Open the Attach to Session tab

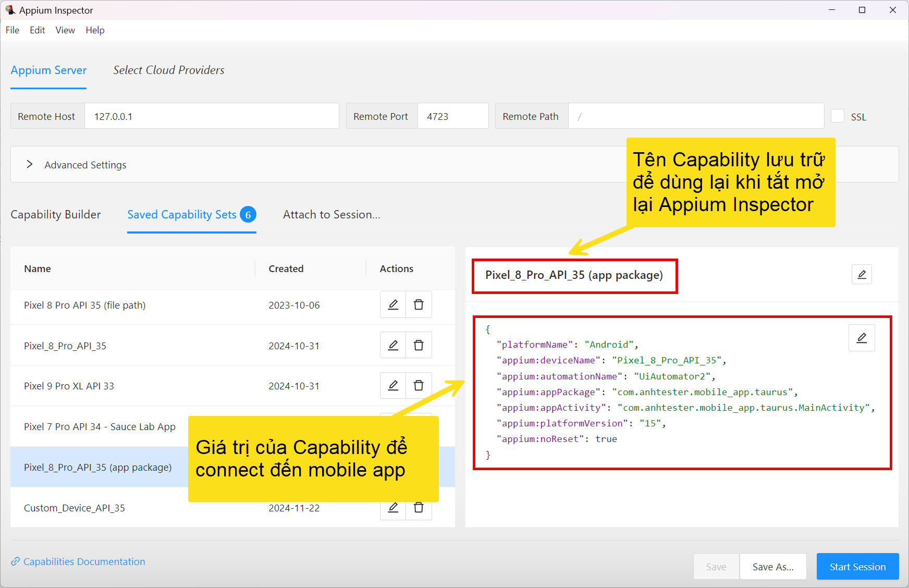point(331,214)
